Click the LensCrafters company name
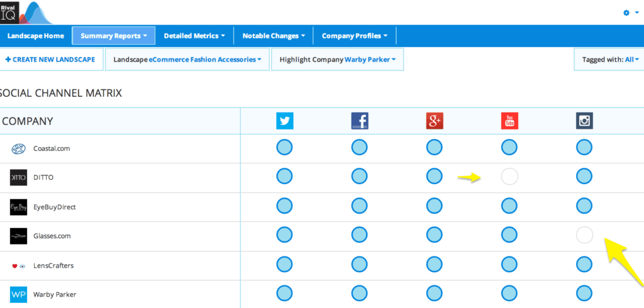This screenshot has height=308, width=644. [53, 266]
